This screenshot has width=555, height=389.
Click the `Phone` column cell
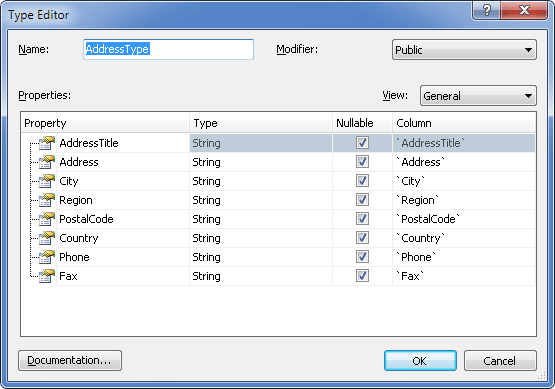(464, 257)
